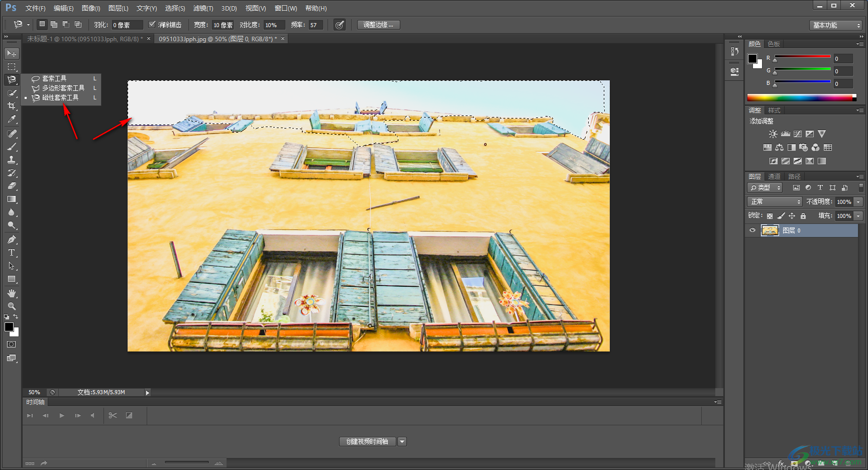Open the layer filter type dropdown

pyautogui.click(x=765, y=187)
